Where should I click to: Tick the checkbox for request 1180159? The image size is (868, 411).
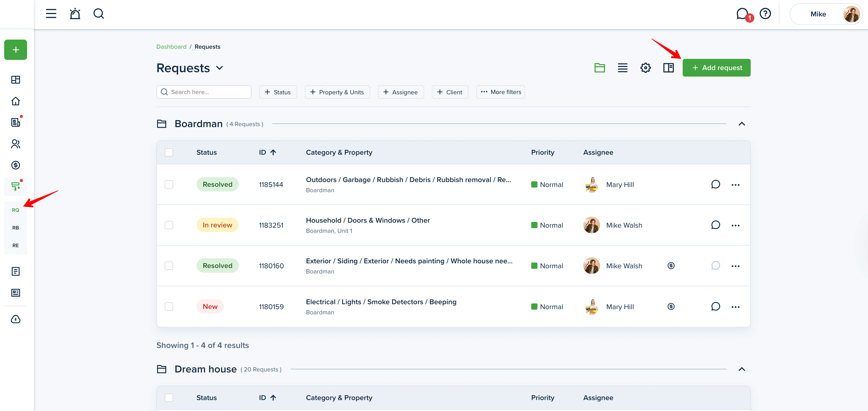[x=169, y=306]
